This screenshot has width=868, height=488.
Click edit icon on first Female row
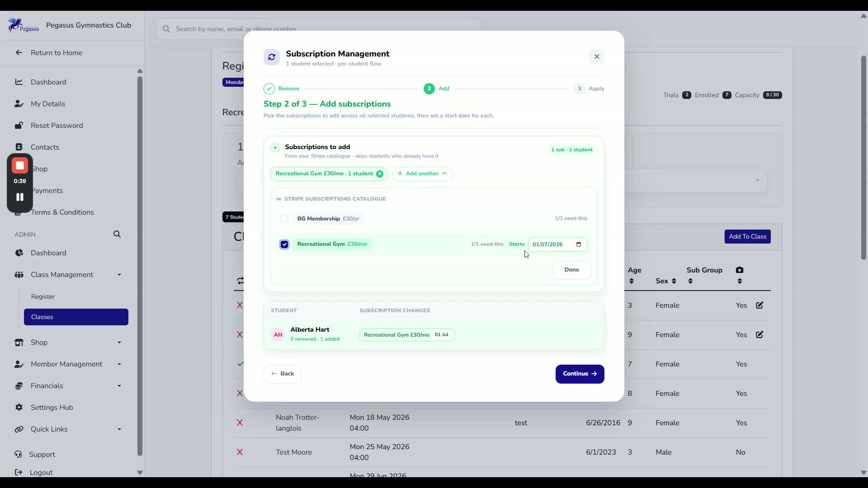pyautogui.click(x=759, y=305)
